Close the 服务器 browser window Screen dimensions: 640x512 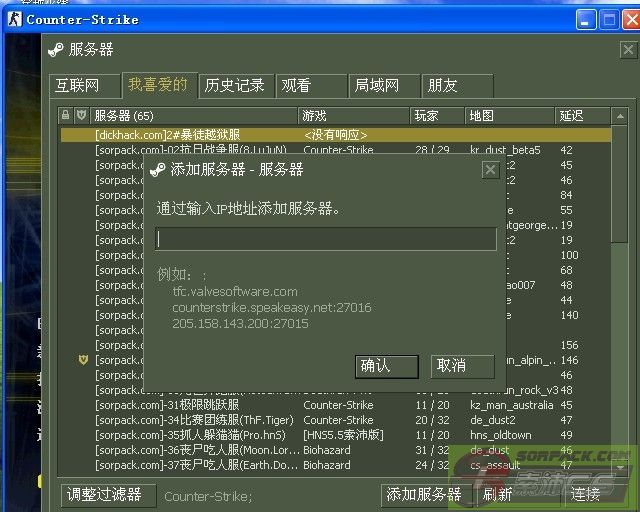click(x=628, y=49)
